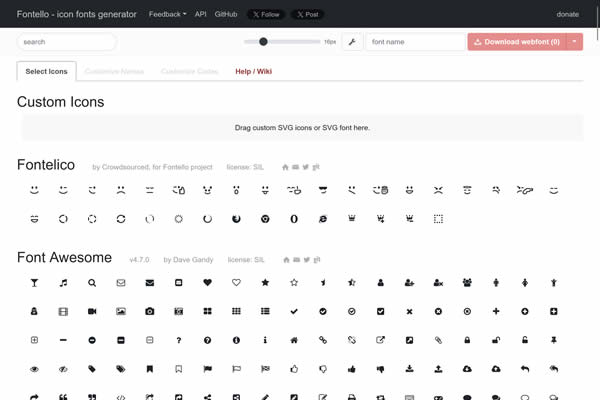Select the cocktail glass icon

point(34,283)
